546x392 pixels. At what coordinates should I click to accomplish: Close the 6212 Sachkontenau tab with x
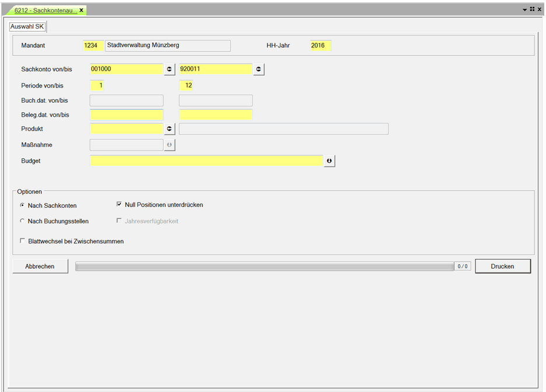pyautogui.click(x=82, y=10)
